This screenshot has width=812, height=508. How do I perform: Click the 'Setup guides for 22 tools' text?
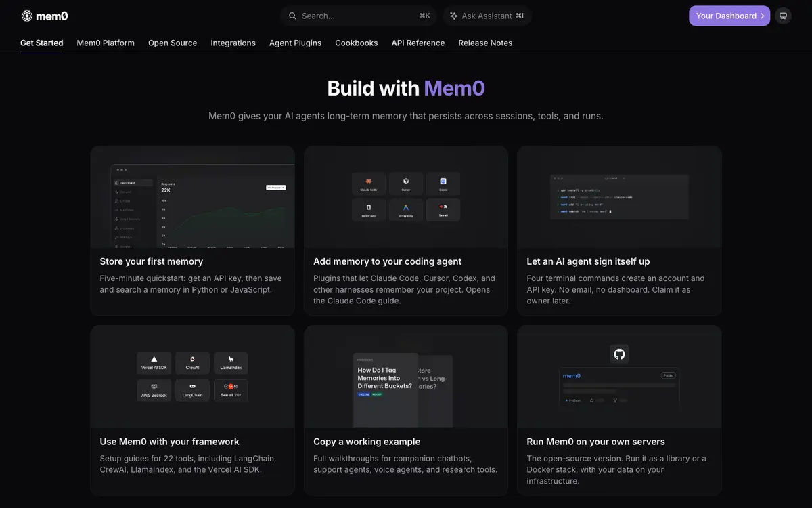click(x=188, y=464)
